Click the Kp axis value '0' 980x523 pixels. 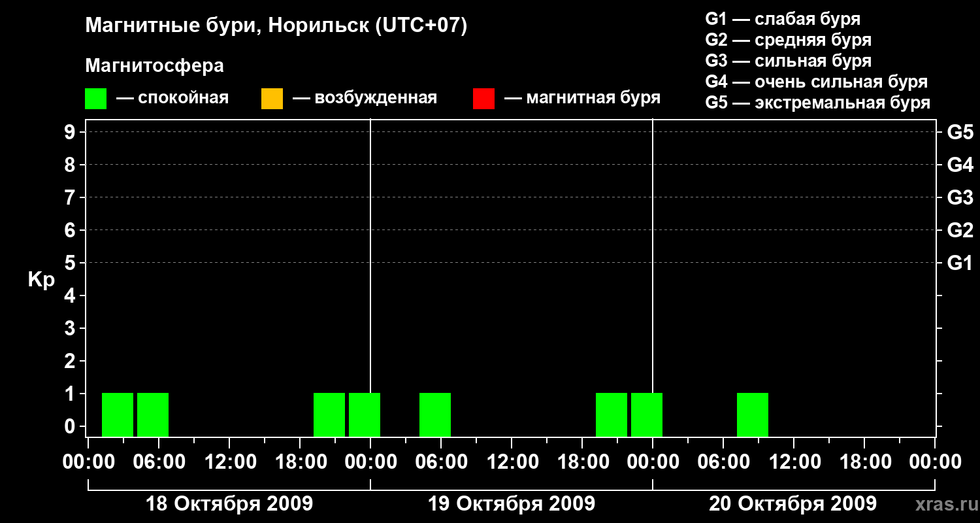[70, 426]
